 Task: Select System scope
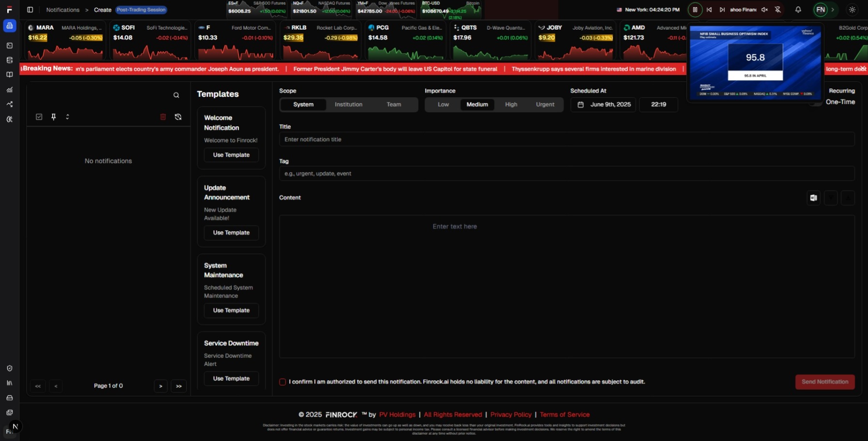(303, 104)
